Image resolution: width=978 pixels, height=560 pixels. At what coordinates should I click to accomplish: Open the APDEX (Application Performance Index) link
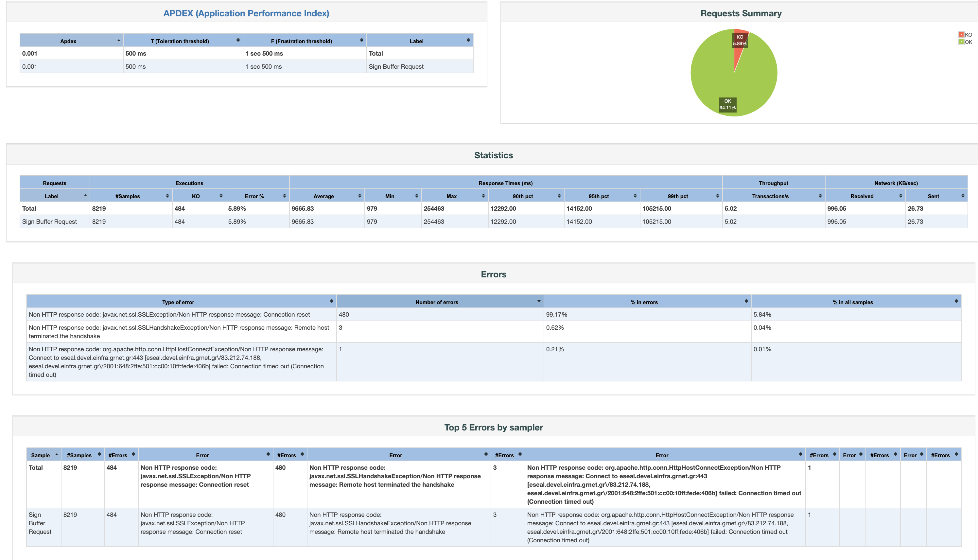246,13
